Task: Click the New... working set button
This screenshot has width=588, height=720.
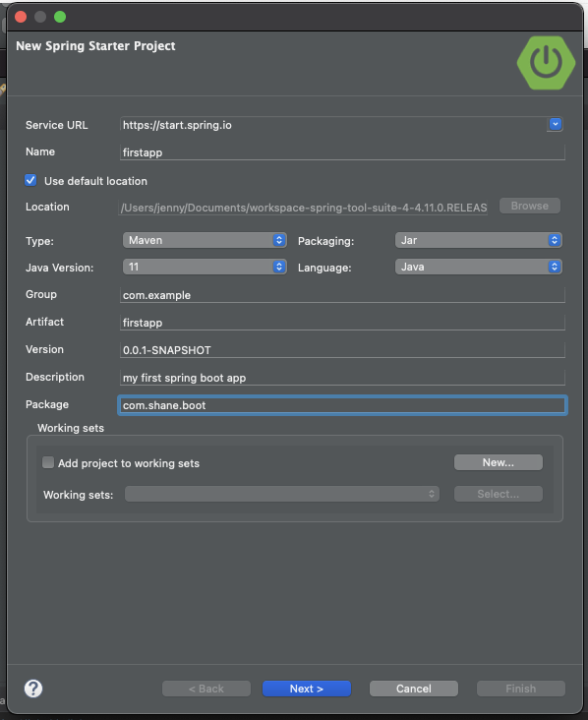Action: point(499,462)
